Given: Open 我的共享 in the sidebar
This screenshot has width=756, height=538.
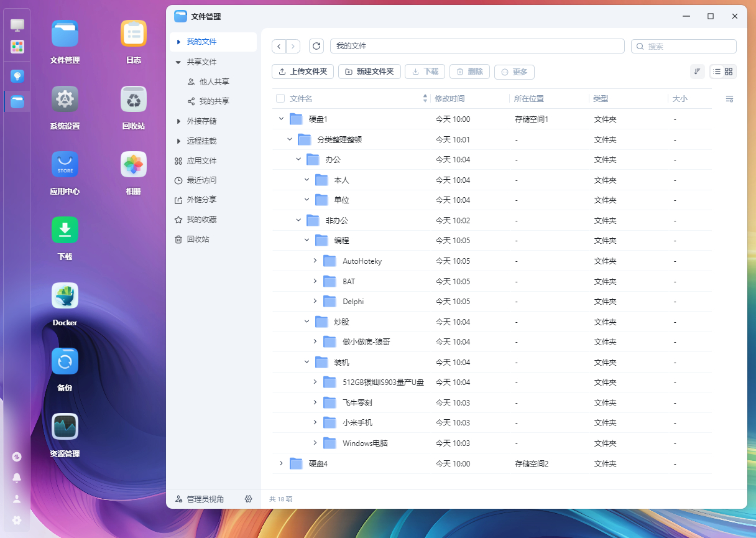Looking at the screenshot, I should pyautogui.click(x=213, y=101).
